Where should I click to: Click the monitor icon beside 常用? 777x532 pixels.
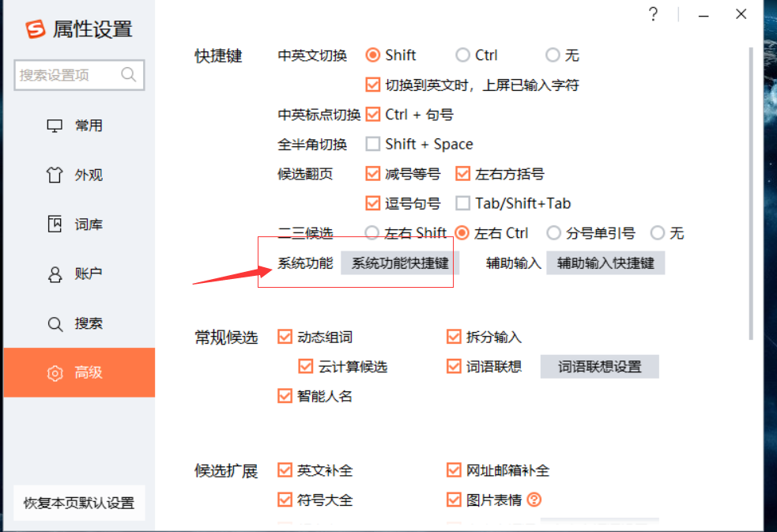point(53,125)
